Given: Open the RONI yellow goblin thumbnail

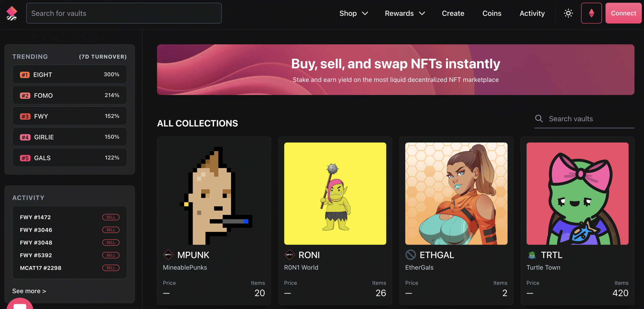Looking at the screenshot, I should point(335,194).
